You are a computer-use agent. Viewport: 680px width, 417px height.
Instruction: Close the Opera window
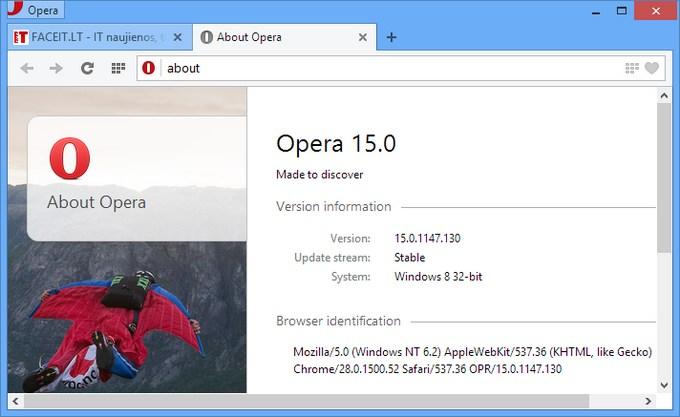656,11
